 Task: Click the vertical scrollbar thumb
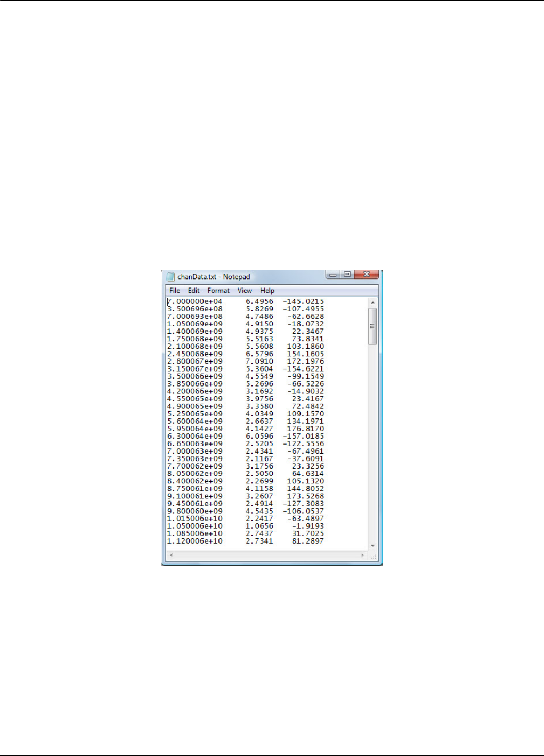372,326
